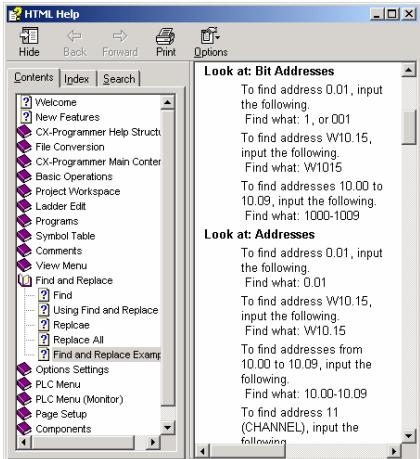Click the Look at: Bit Addresses heading

point(269,71)
